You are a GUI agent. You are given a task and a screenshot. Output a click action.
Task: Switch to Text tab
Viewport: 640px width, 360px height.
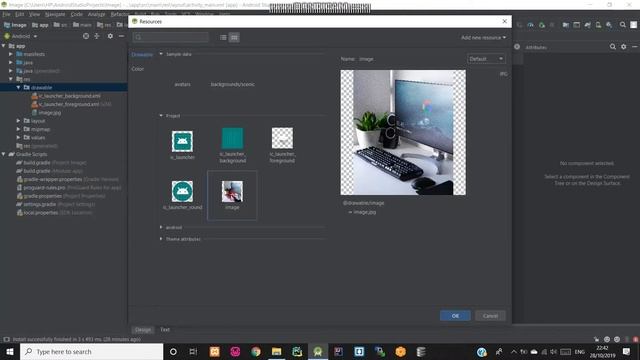click(x=165, y=330)
